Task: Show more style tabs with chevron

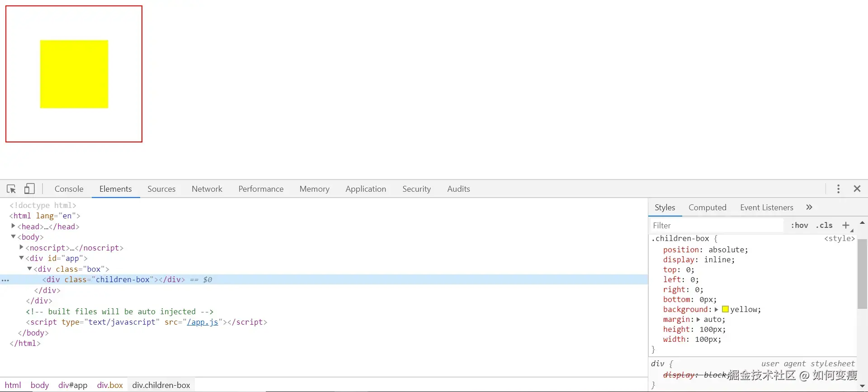Action: tap(809, 207)
